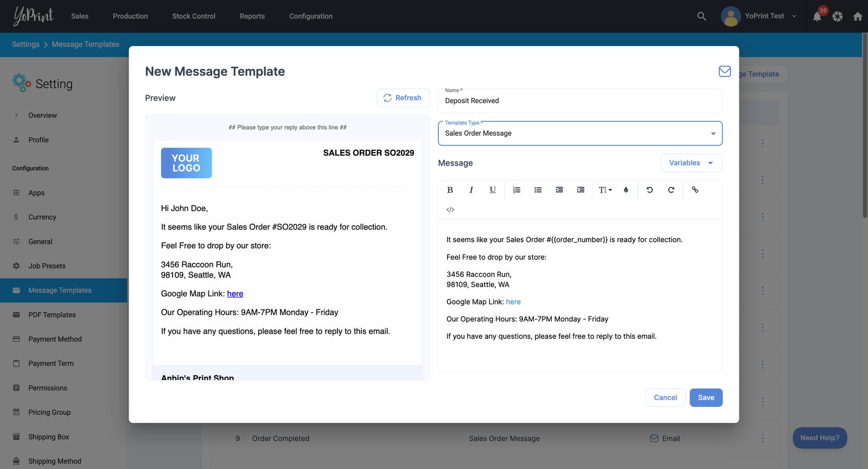Click the 'here' link in message editor

513,302
